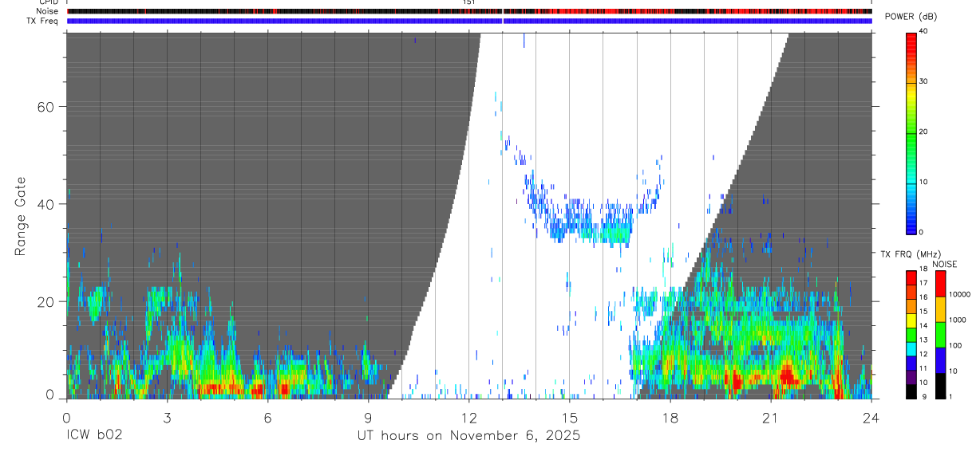The image size is (980, 452).
Task: Click the ICW b02 radar beam label
Action: click(94, 436)
